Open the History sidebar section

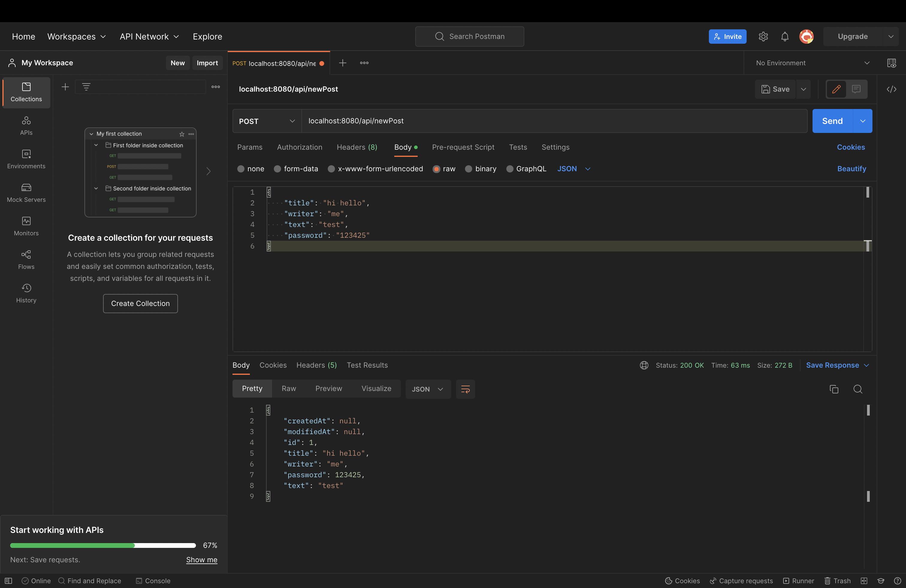[x=26, y=293]
